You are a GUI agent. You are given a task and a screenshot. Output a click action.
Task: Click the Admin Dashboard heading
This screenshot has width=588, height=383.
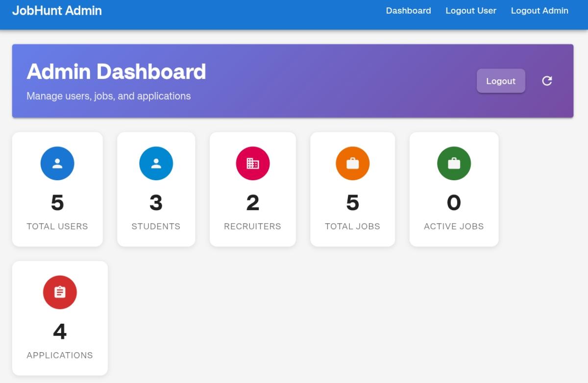coord(116,72)
